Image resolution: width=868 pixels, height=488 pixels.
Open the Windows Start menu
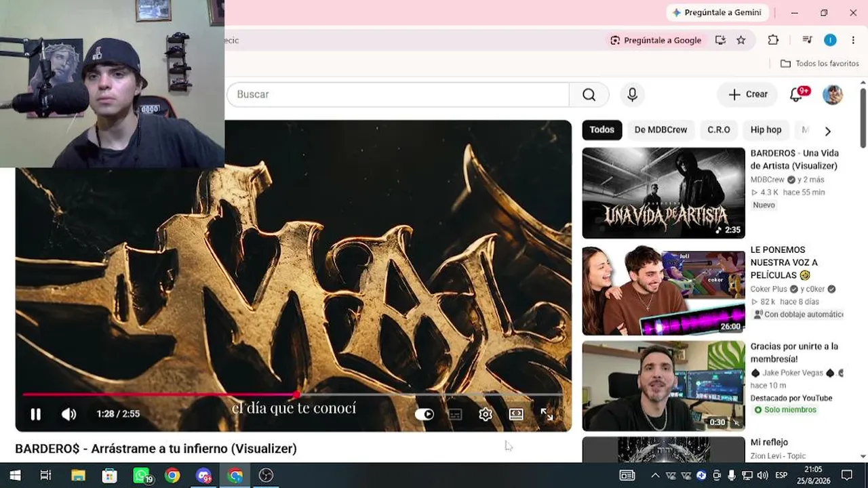pyautogui.click(x=15, y=475)
